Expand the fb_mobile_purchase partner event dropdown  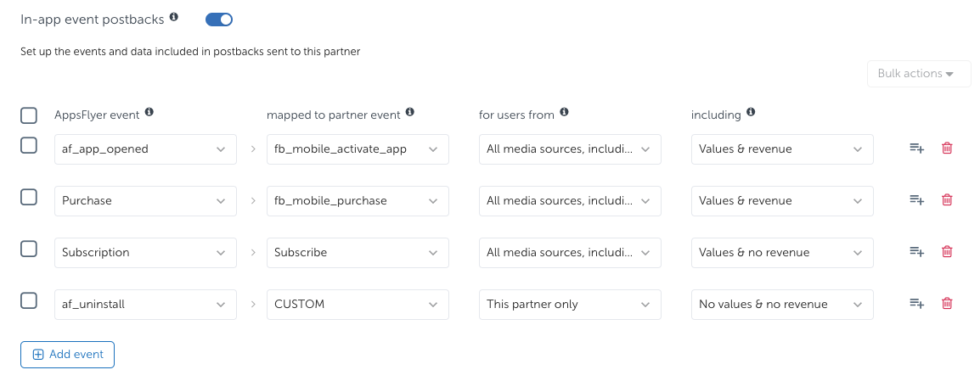tap(358, 201)
